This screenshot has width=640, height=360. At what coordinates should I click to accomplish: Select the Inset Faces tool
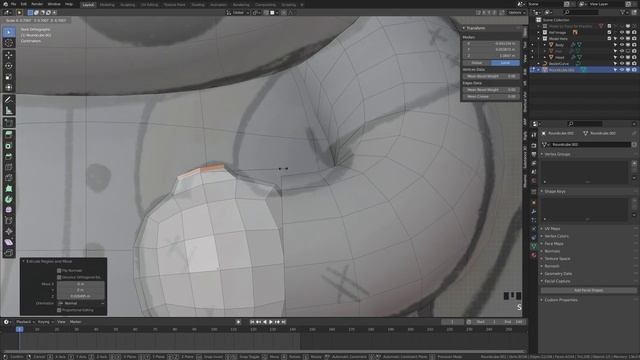pos(9,146)
